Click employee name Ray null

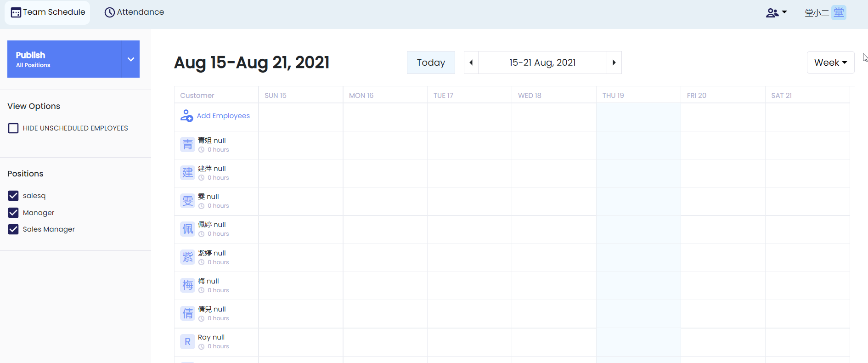click(x=211, y=337)
